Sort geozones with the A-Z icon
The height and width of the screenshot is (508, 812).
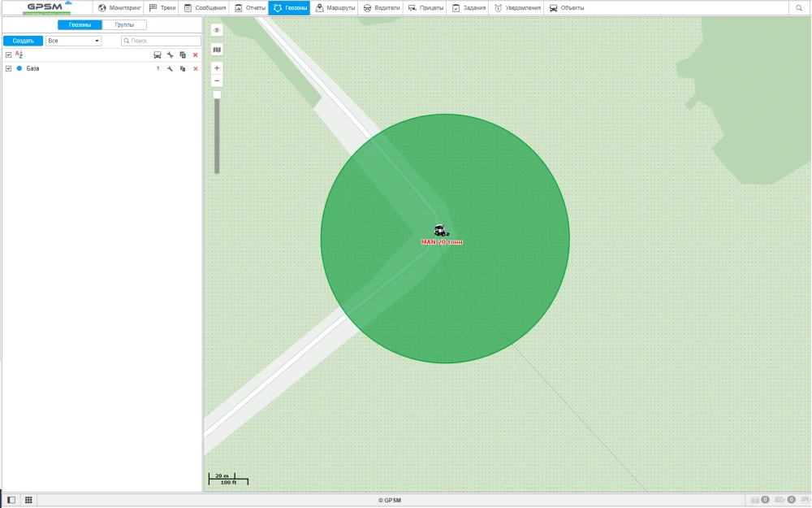[18, 54]
